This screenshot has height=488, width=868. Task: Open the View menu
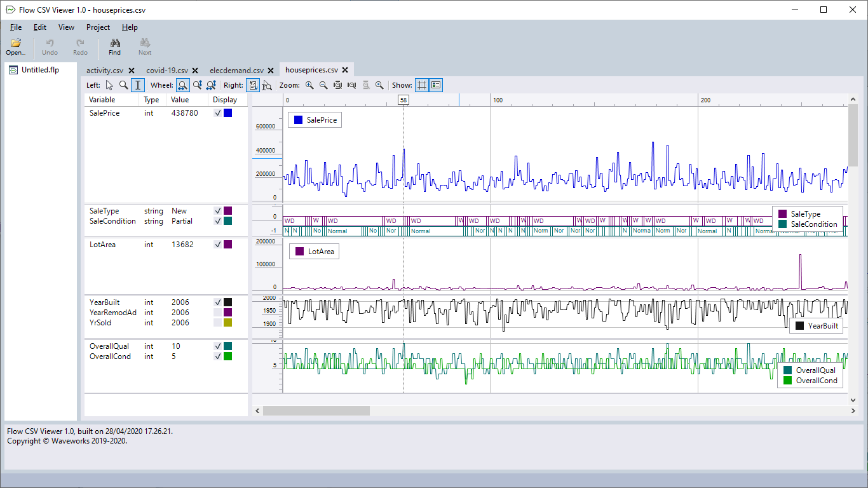(66, 27)
